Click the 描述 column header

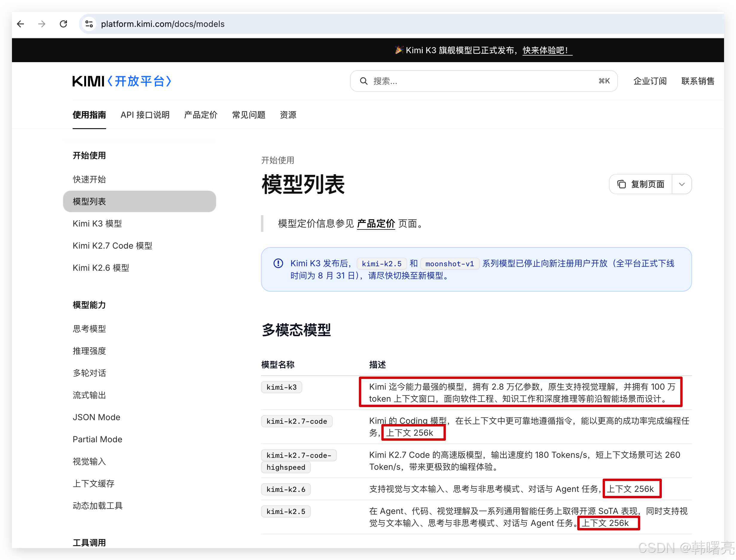tap(378, 365)
